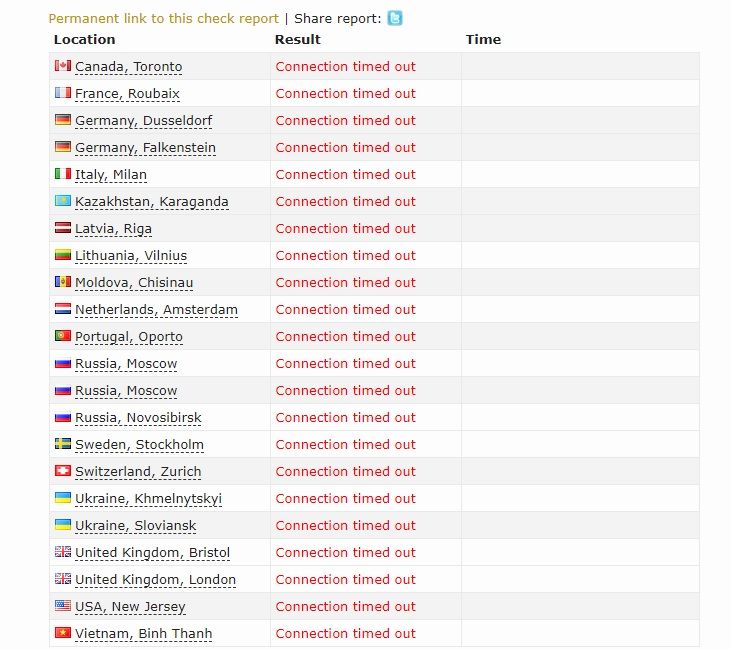Click the Lithuania, Vilnius location link
This screenshot has width=731, height=650.
[130, 256]
